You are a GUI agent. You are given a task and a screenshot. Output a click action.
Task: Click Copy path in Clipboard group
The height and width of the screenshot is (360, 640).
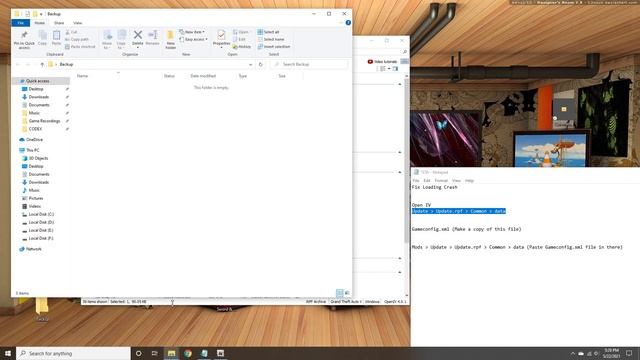[x=77, y=39]
